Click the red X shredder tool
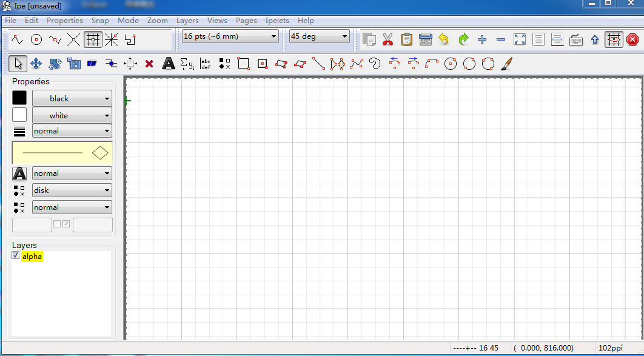 click(x=149, y=63)
